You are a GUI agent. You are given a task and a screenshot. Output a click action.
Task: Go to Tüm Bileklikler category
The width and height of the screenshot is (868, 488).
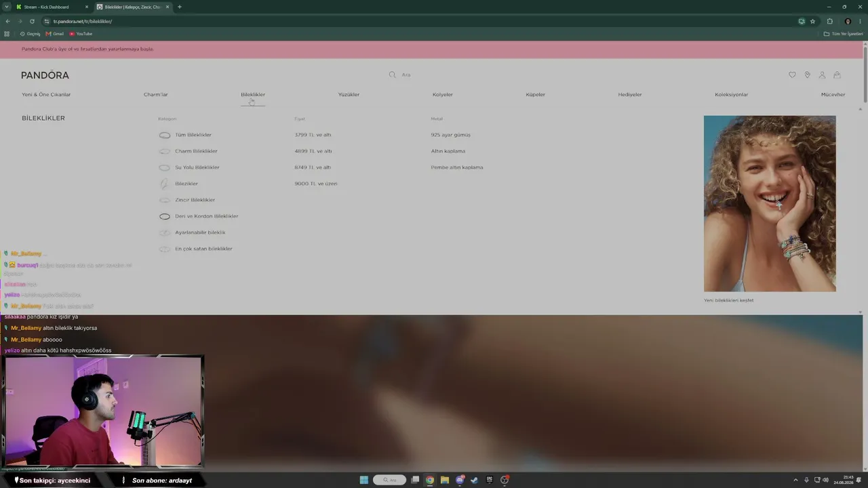(193, 135)
